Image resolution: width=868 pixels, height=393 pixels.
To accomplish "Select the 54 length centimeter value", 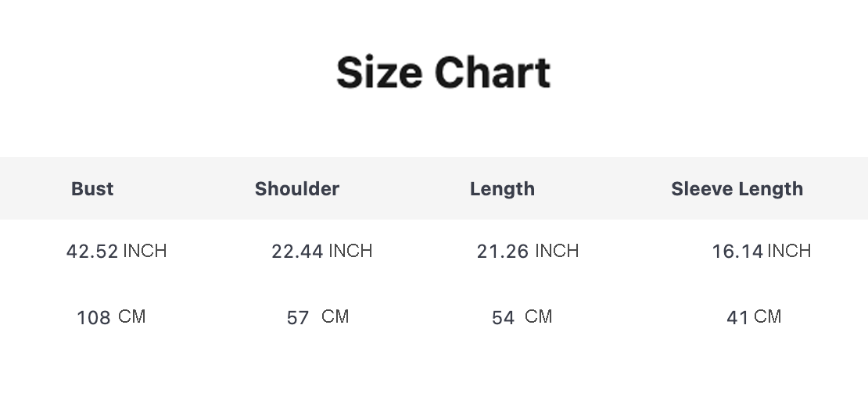I will pyautogui.click(x=503, y=318).
